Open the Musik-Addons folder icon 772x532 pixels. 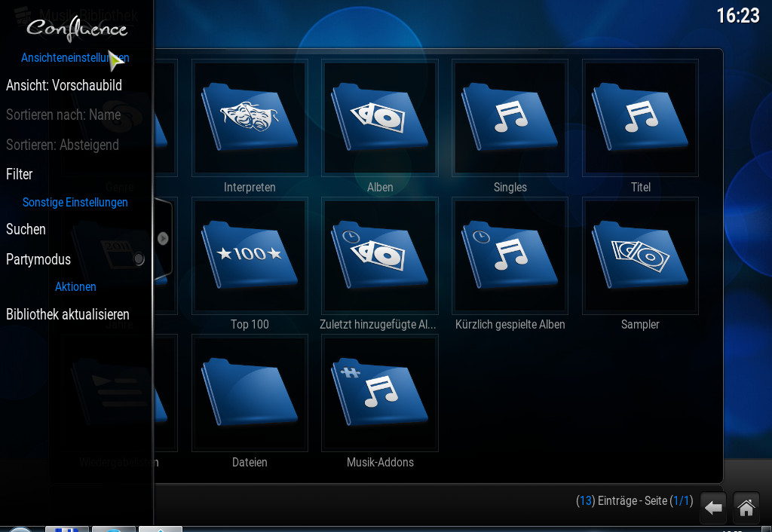[x=380, y=393]
